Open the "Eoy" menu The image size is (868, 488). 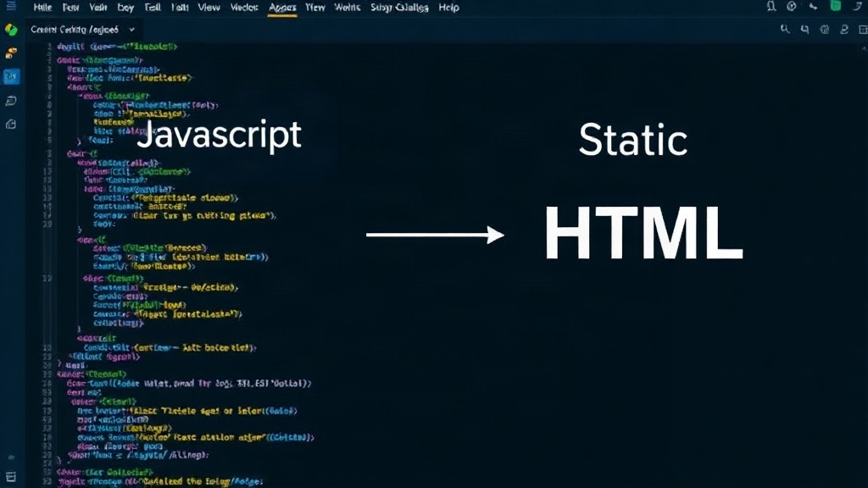pyautogui.click(x=125, y=8)
